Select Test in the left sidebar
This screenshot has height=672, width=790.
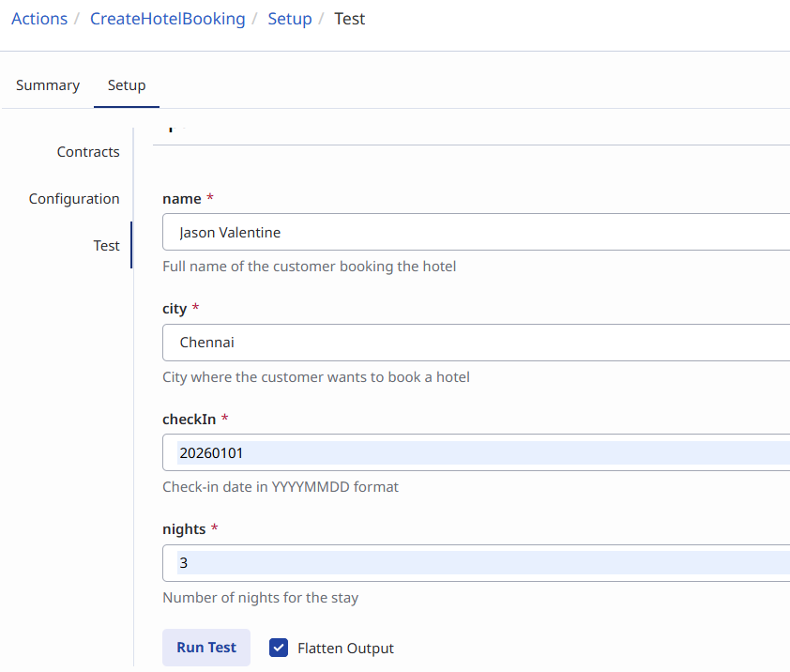(x=106, y=246)
